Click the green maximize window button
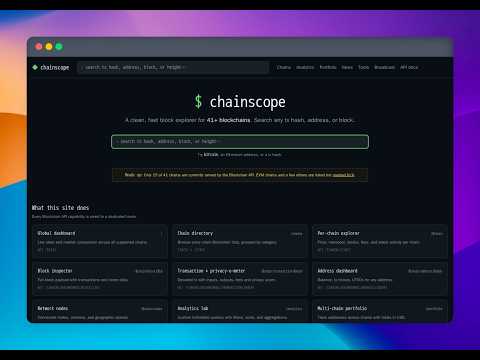Screen dimensions: 480x360 (x=59, y=46)
